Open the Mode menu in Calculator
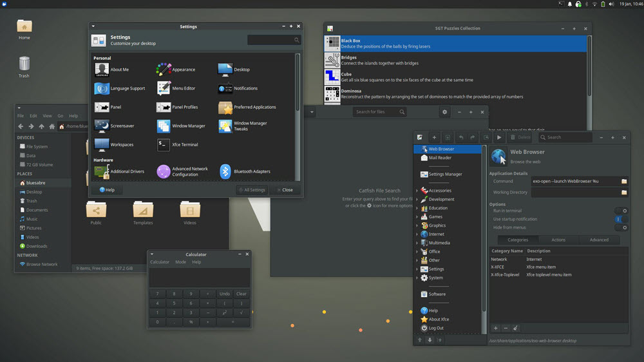644x362 pixels. pyautogui.click(x=181, y=262)
